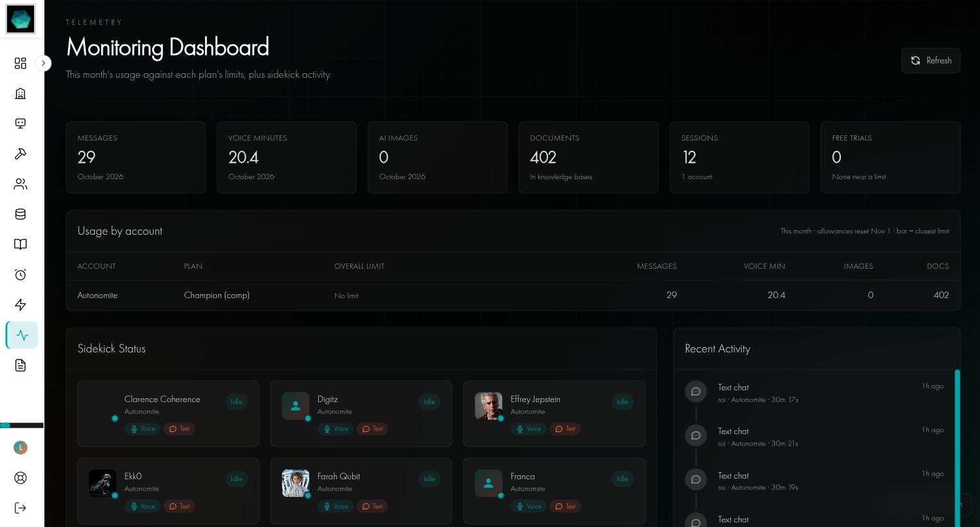Click Effrey Jepstein's avatar photo
Viewport: 980px width, 527px height.
pyautogui.click(x=489, y=406)
